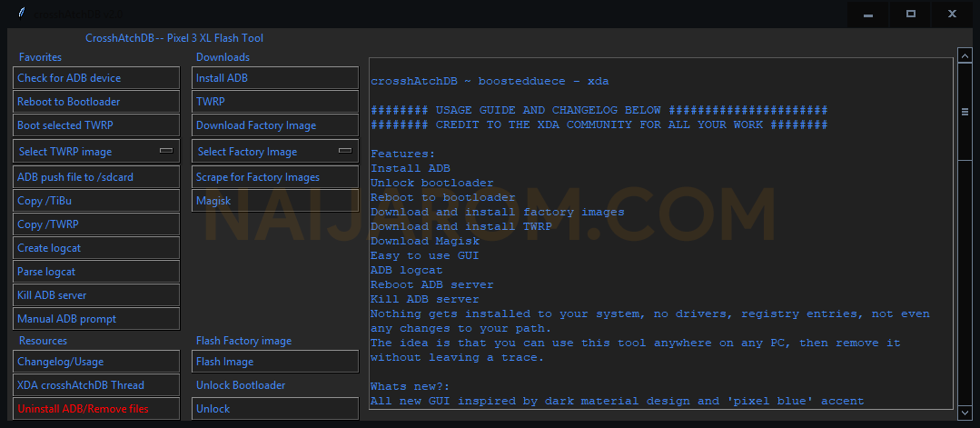Screen dimensions: 980x428
Task: Click Check for ADB device
Action: (x=96, y=78)
